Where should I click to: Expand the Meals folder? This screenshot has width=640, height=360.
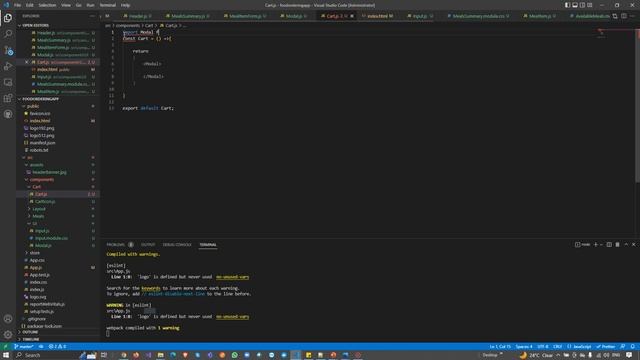click(38, 216)
